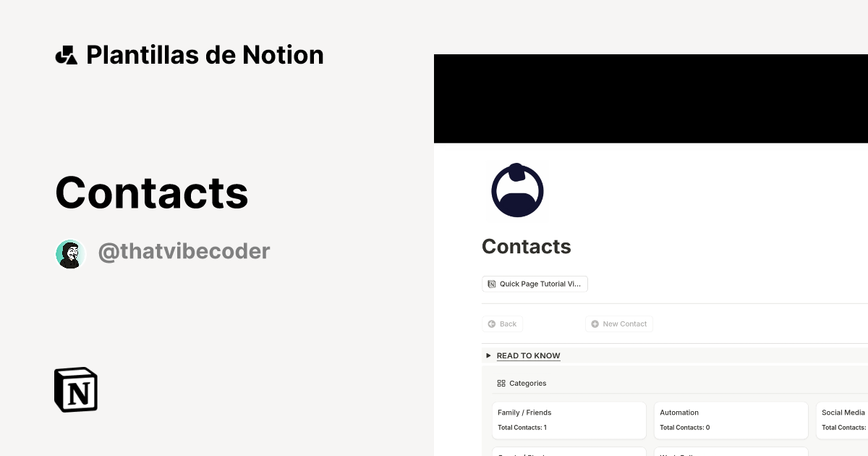Click the Contacts page avatar icon
This screenshot has height=456, width=868.
(517, 190)
